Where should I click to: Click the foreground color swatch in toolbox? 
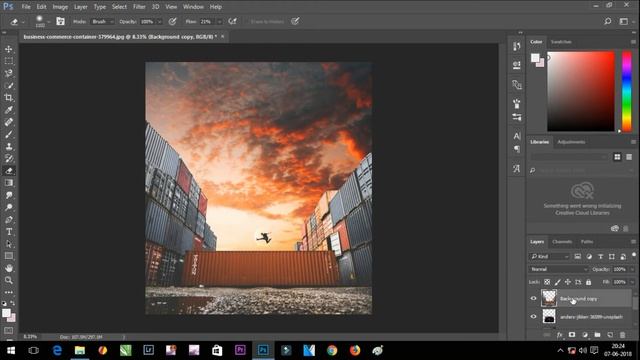pos(6,313)
